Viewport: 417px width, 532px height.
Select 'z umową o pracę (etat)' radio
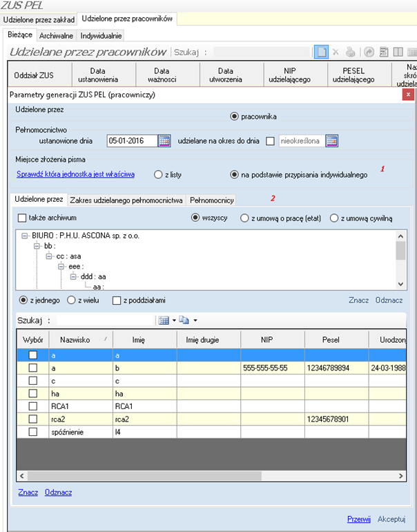click(x=244, y=218)
